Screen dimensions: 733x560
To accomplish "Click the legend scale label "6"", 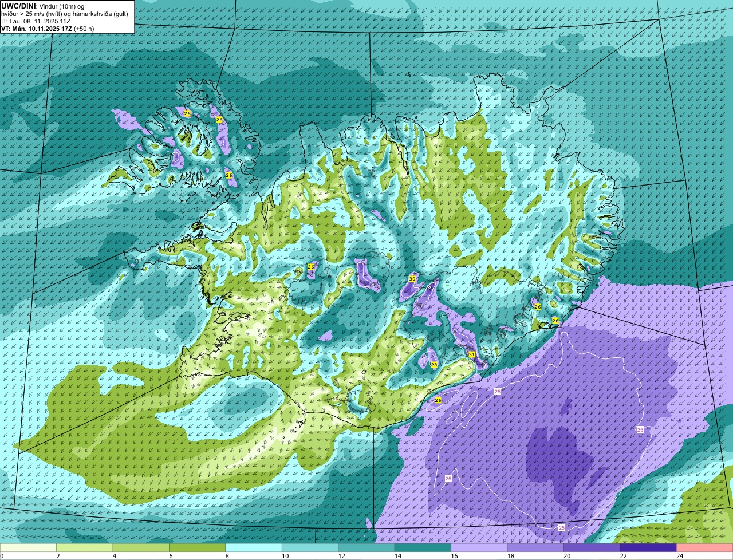I will 170,556.
